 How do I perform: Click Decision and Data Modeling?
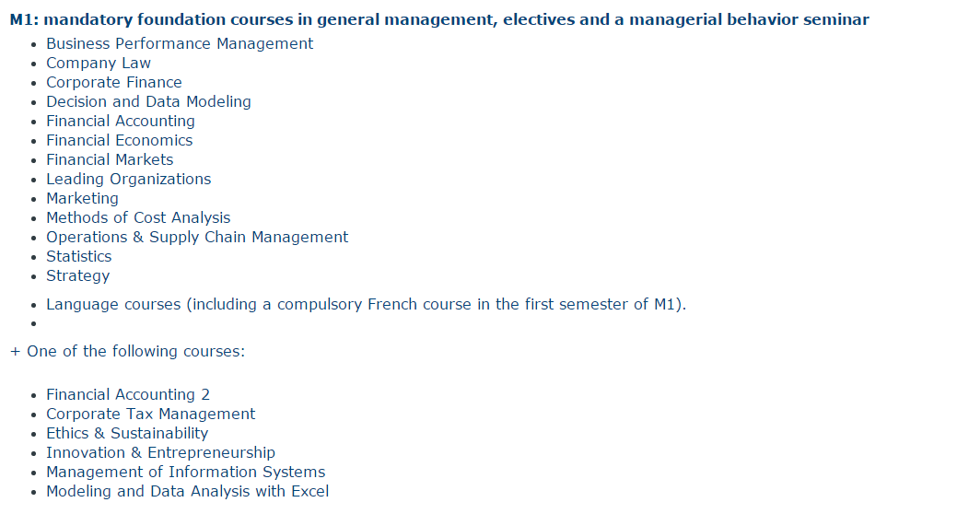pos(148,102)
